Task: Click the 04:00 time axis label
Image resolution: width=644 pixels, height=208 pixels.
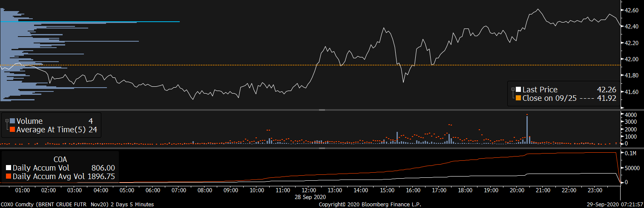Action: pos(101,190)
